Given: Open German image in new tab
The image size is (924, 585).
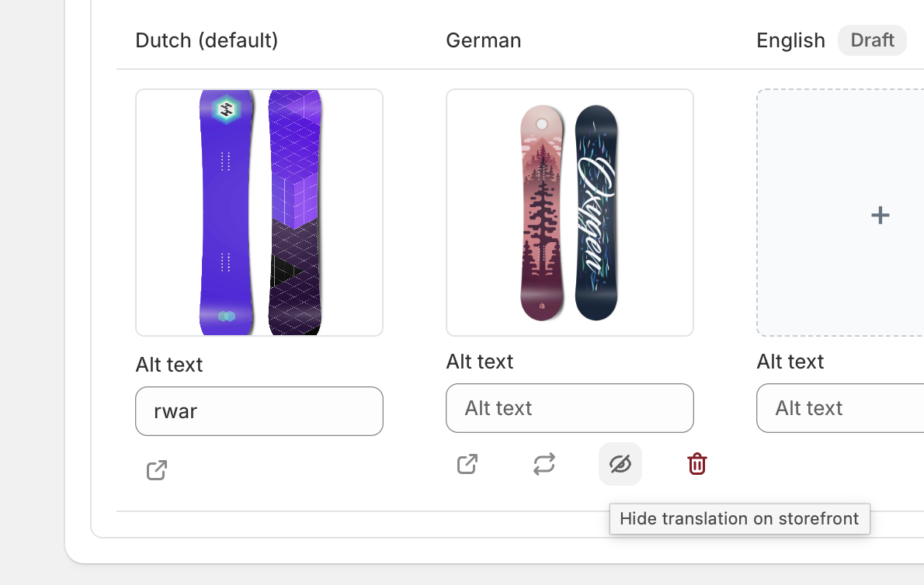Looking at the screenshot, I should pyautogui.click(x=467, y=464).
